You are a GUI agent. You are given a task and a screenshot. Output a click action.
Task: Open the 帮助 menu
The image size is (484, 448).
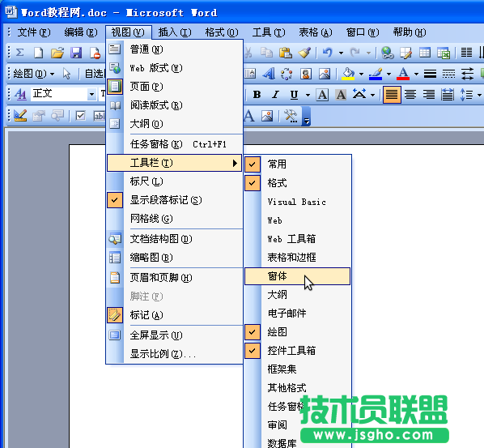[410, 32]
